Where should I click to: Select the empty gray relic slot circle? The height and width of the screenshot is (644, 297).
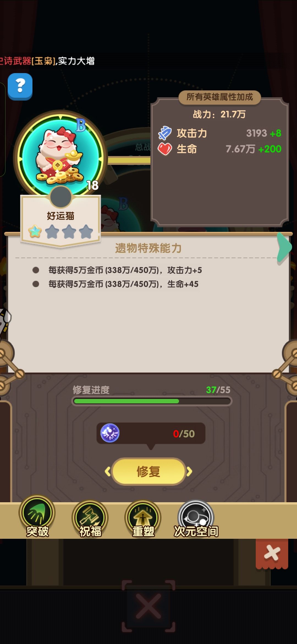tap(61, 197)
